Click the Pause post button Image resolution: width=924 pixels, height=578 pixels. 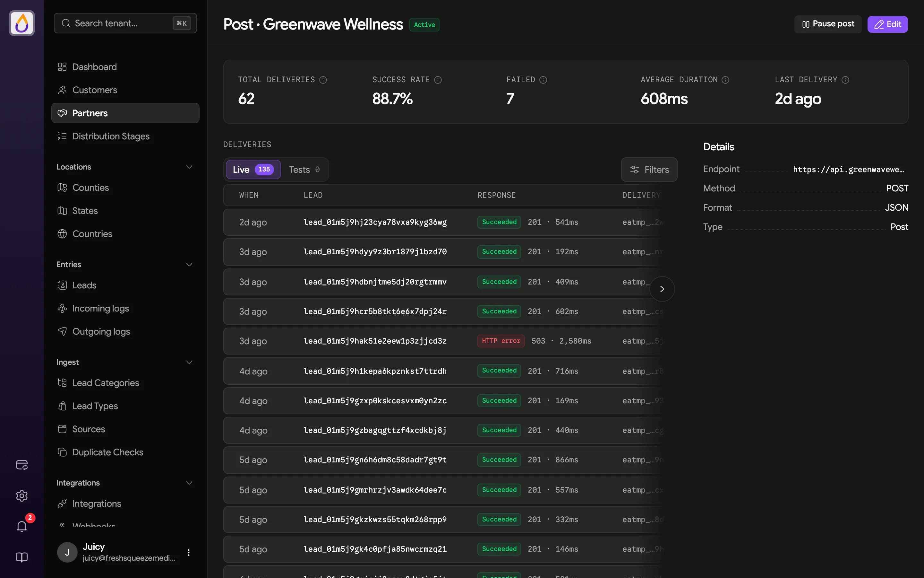[828, 24]
